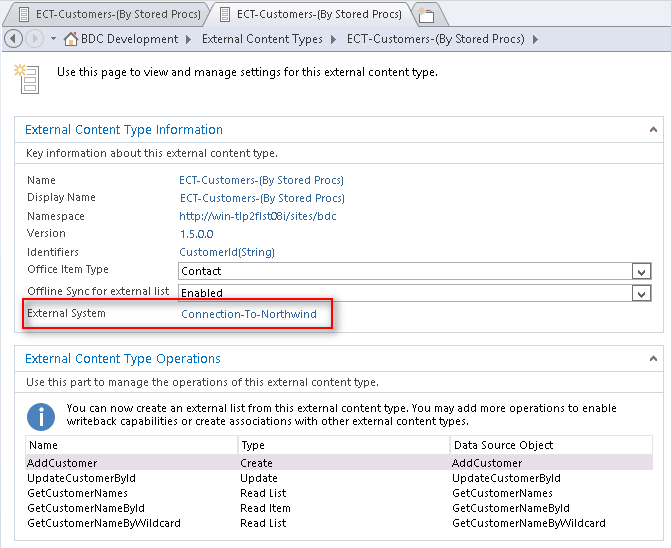Click the external content type page icon
This screenshot has height=548, width=671.
25,77
